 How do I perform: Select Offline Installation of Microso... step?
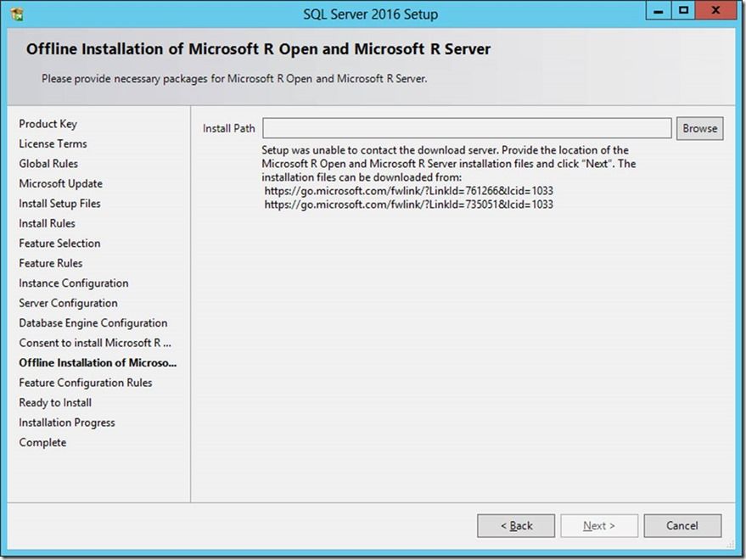click(x=98, y=363)
